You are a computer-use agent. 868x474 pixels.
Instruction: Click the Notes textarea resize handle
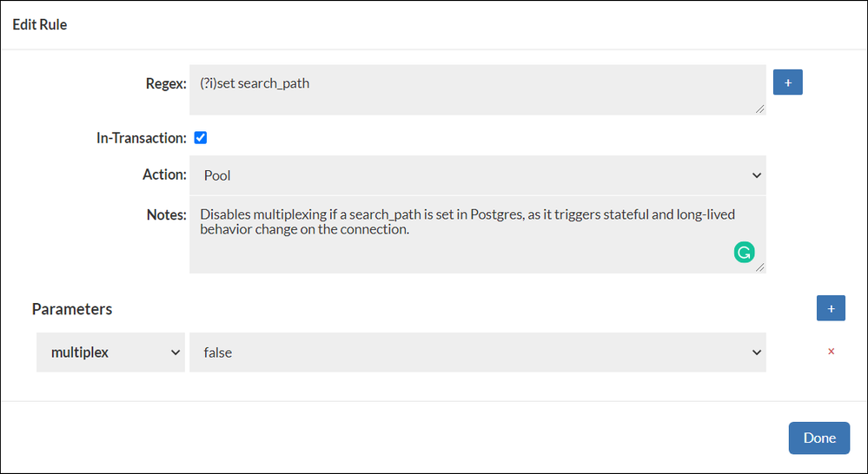760,267
